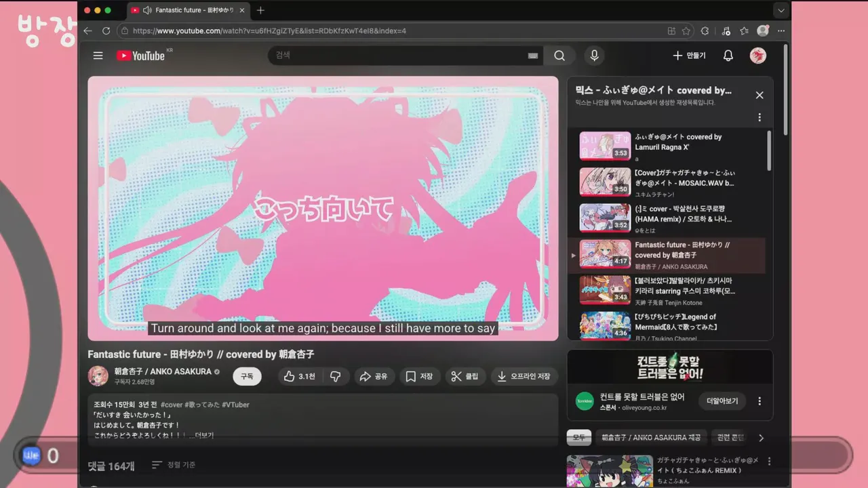
Task: Download video with 오프라인 저장
Action: pos(524,376)
